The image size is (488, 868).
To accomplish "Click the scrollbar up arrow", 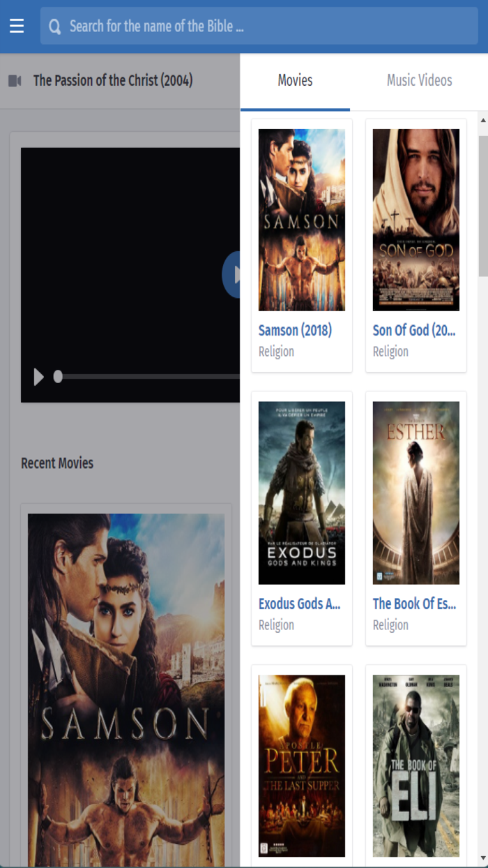I will [x=483, y=121].
